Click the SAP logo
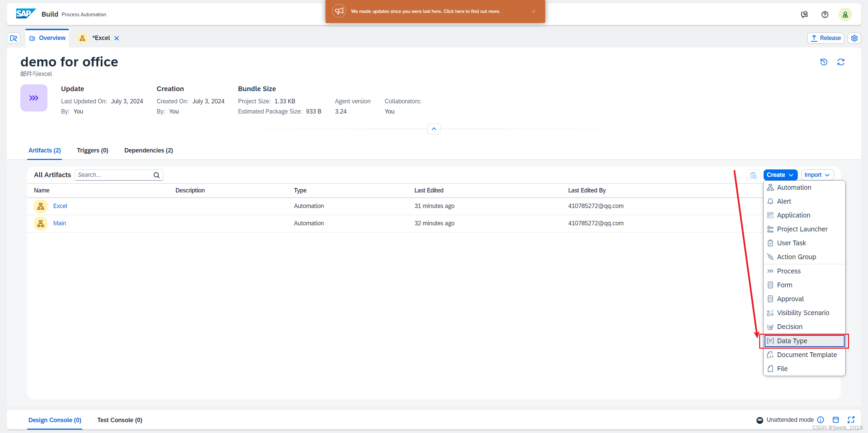868x433 pixels. pyautogui.click(x=26, y=14)
